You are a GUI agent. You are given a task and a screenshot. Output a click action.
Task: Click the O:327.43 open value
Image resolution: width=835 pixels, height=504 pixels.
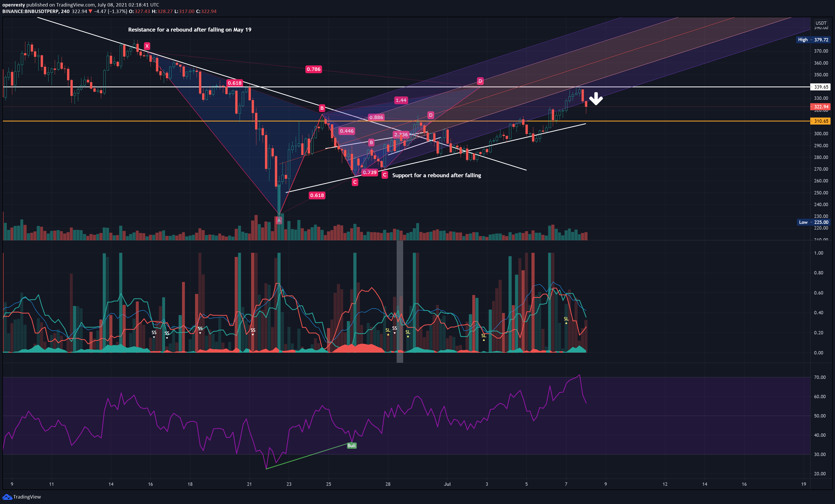[139, 11]
